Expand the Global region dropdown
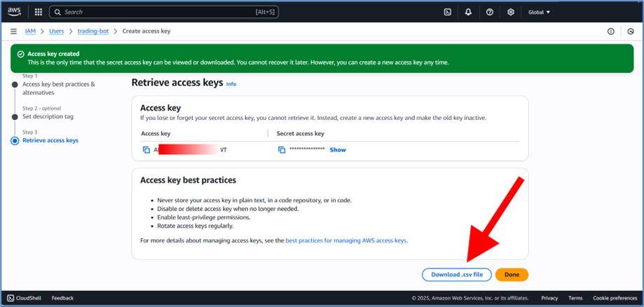 point(539,12)
